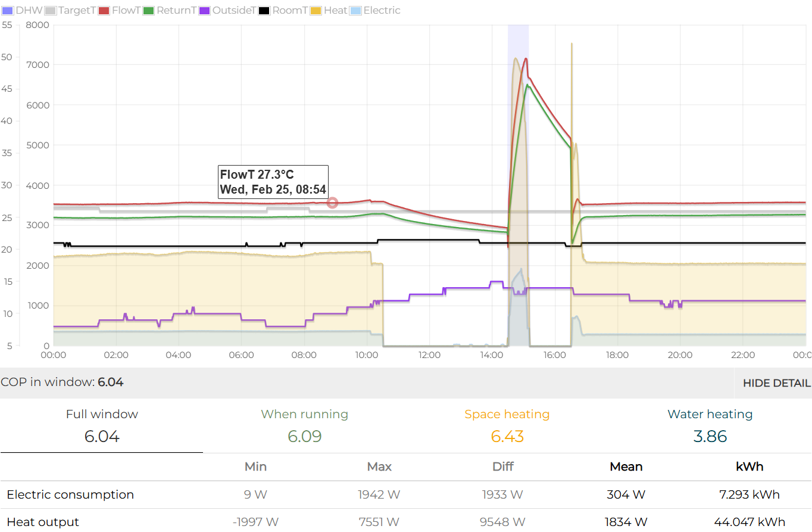Click the Heat output row label
Image resolution: width=812 pixels, height=532 pixels.
[x=43, y=522]
